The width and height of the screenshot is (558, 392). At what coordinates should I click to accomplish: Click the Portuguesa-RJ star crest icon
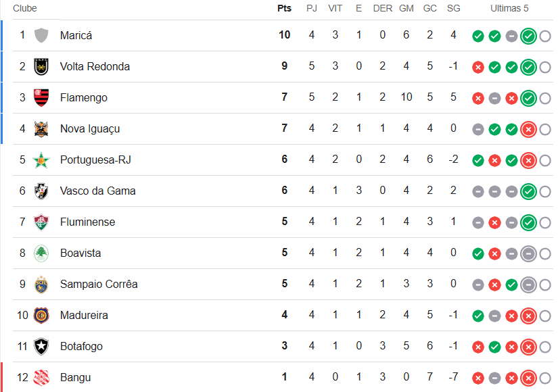click(x=41, y=160)
